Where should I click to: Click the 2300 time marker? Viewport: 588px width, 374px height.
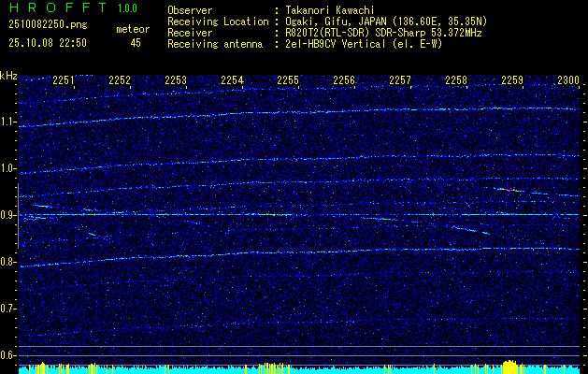(x=568, y=80)
